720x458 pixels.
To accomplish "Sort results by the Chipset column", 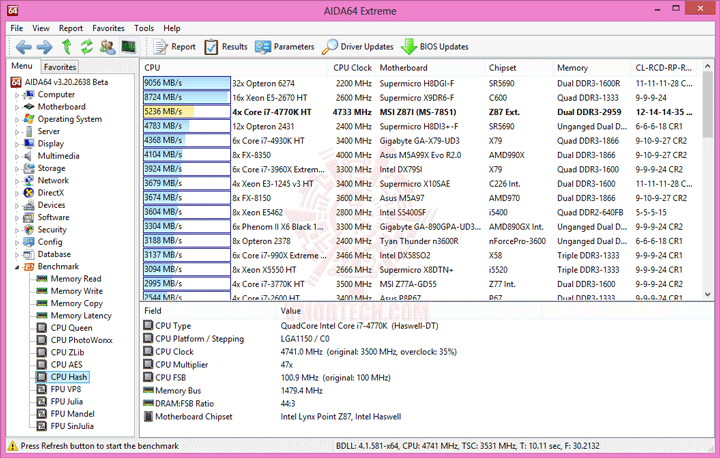I will (518, 68).
